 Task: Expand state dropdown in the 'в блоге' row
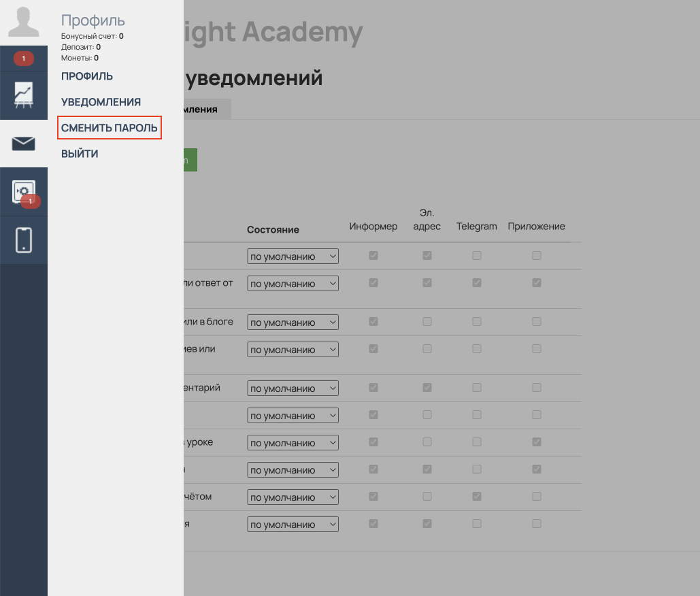click(293, 322)
